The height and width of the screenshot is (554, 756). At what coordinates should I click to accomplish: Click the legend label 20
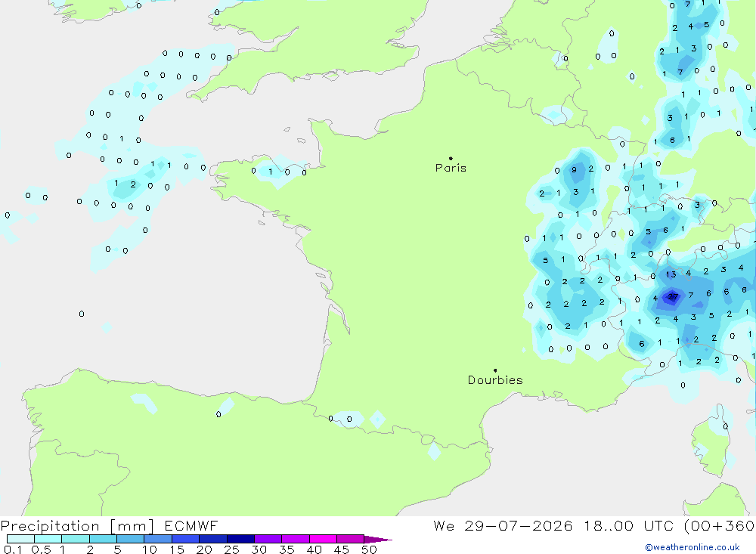[x=204, y=549]
